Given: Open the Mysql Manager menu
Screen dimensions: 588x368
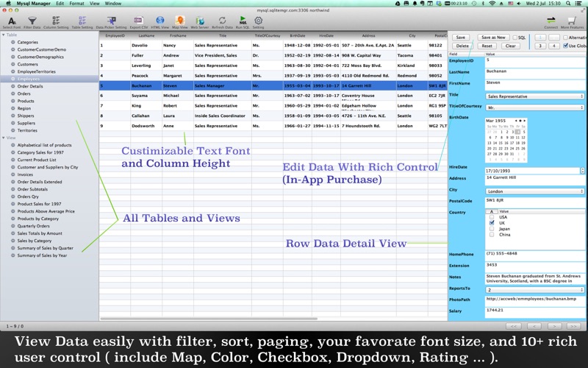Looking at the screenshot, I should tap(33, 4).
